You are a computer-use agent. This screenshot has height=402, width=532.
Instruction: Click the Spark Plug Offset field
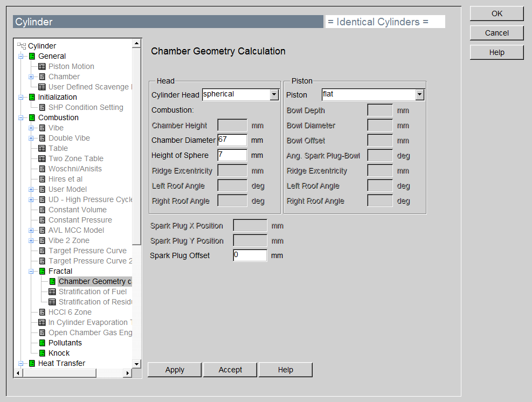[x=250, y=255]
